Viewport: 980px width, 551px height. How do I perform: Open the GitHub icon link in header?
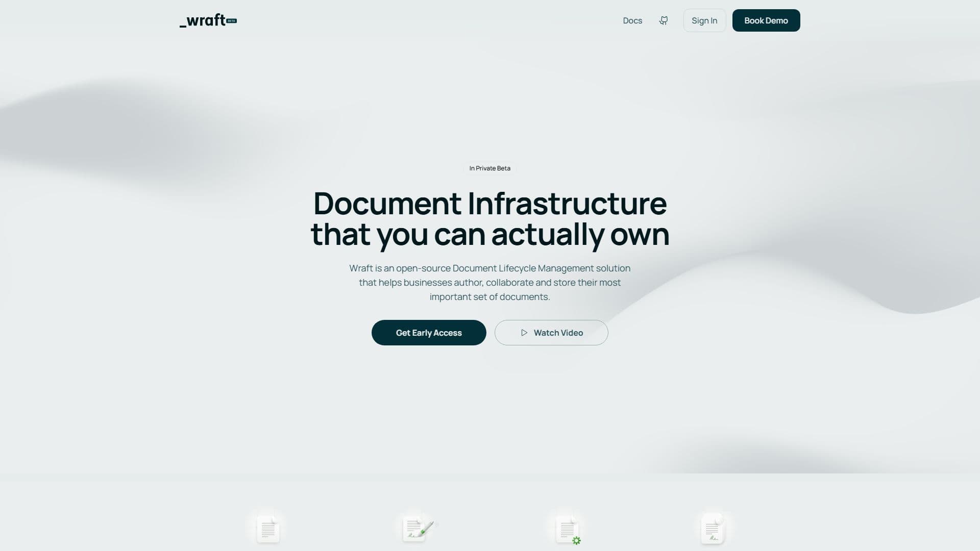[x=663, y=20]
